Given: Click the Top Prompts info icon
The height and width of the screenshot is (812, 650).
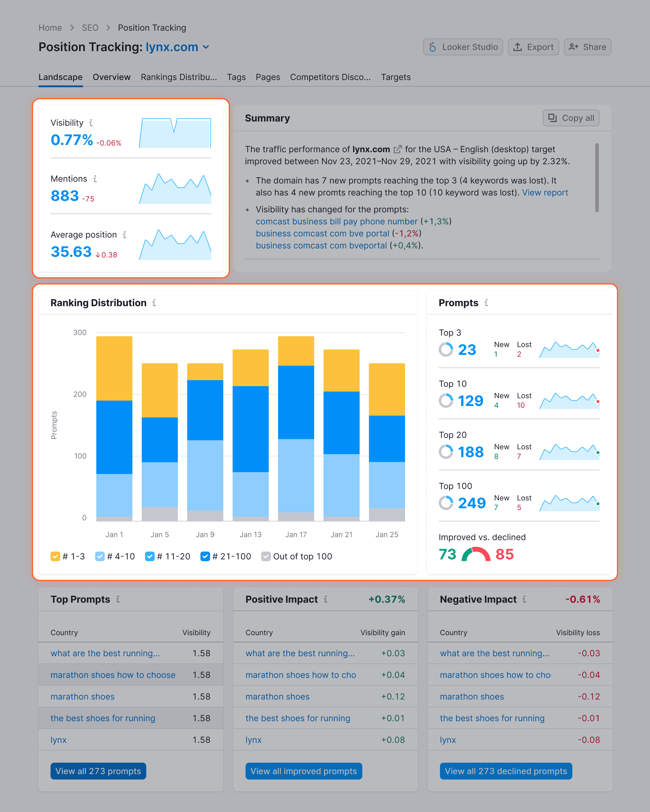Looking at the screenshot, I should [x=118, y=599].
